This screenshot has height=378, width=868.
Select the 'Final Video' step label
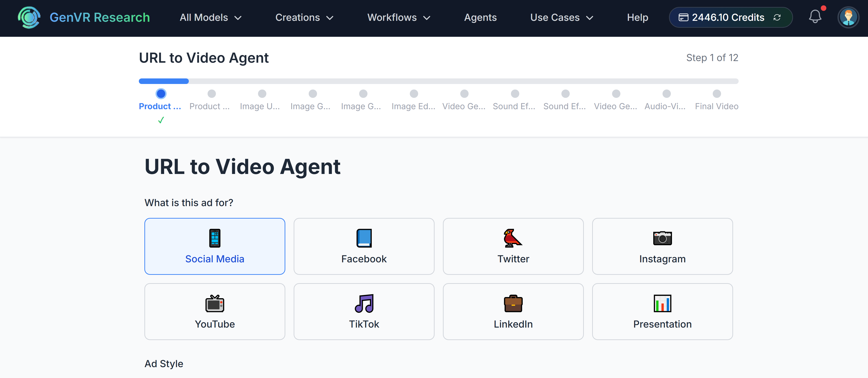point(716,106)
